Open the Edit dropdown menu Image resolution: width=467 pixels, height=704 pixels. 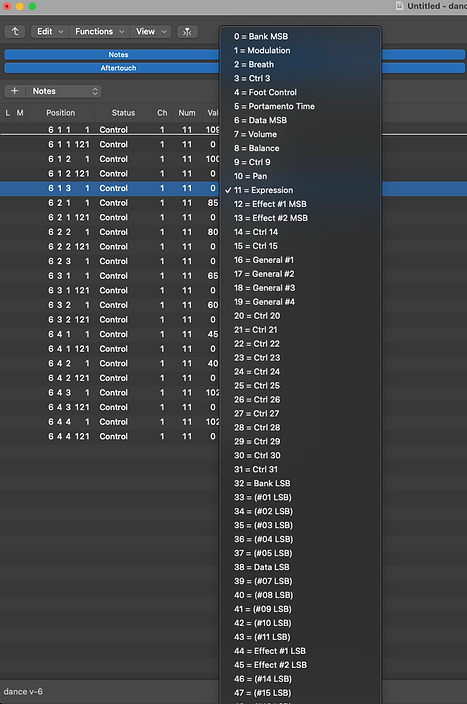49,31
